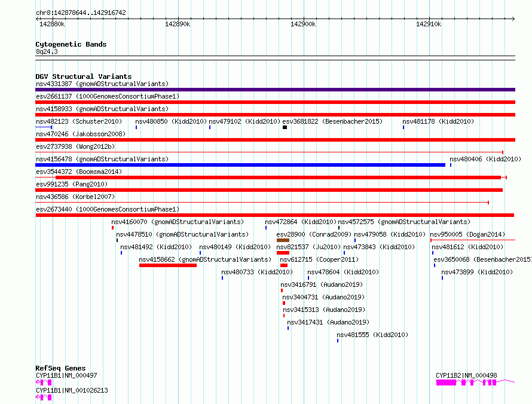The image size is (532, 404).
Task: Click the 142890k ruler position
Action: 178,24
